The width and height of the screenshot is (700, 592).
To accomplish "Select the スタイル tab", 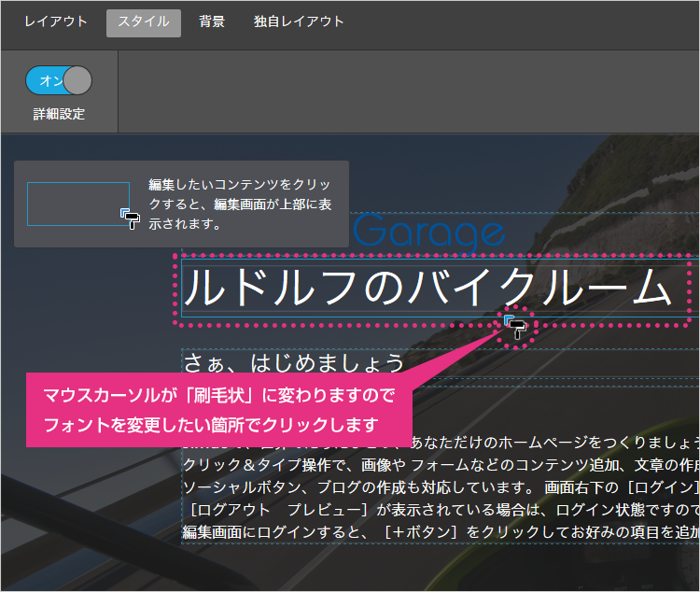I will (144, 22).
